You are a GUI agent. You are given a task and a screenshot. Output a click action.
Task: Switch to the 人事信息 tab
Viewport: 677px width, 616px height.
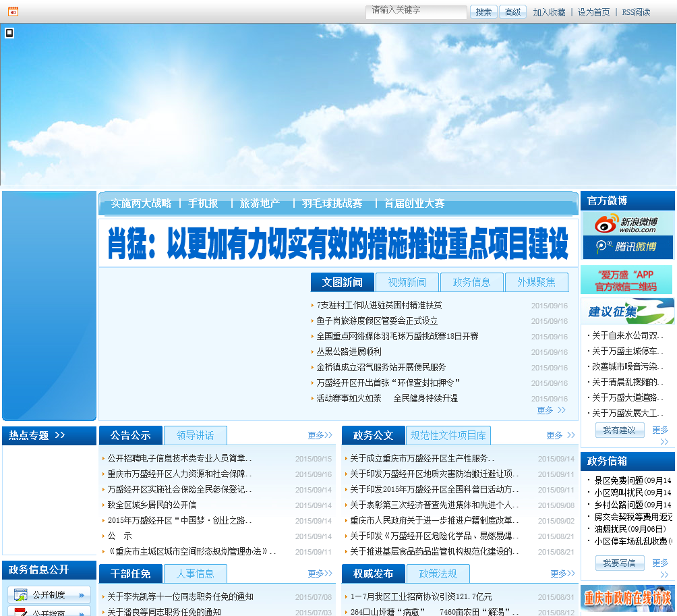click(x=195, y=573)
